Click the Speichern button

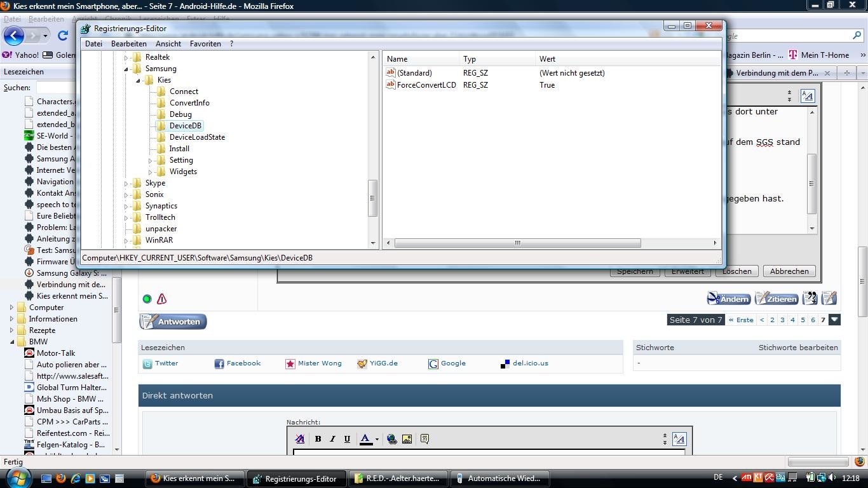click(x=635, y=271)
